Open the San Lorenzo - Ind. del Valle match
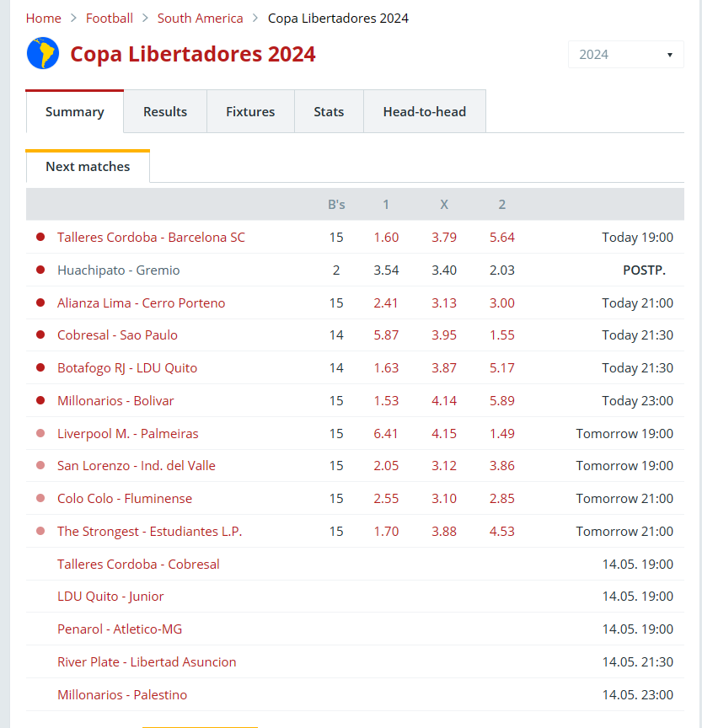The height and width of the screenshot is (728, 702). (137, 465)
